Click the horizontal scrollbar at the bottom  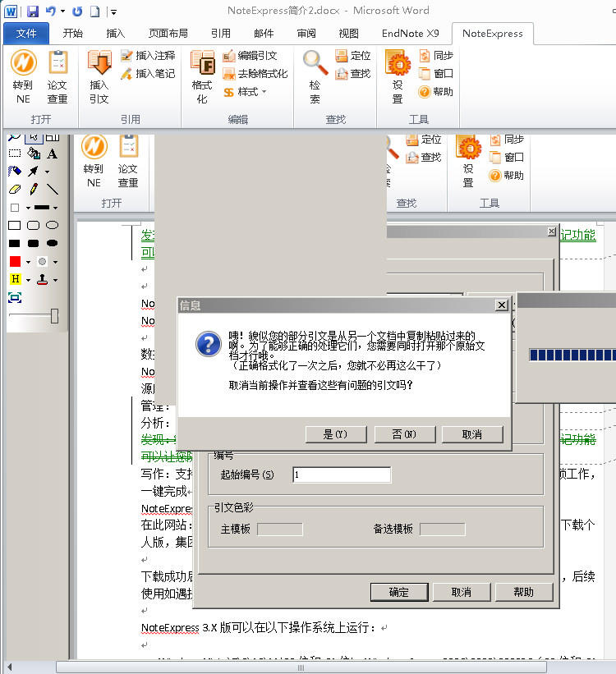point(301,667)
